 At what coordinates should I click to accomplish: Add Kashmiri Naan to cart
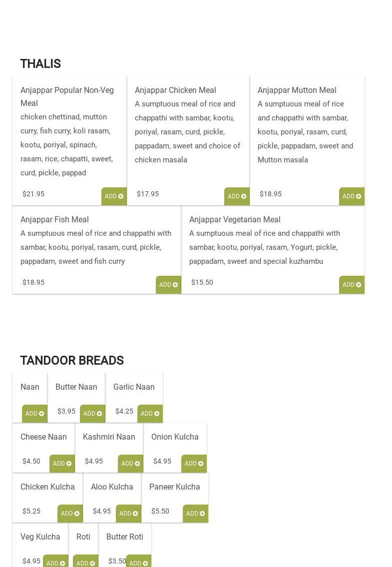(x=130, y=464)
